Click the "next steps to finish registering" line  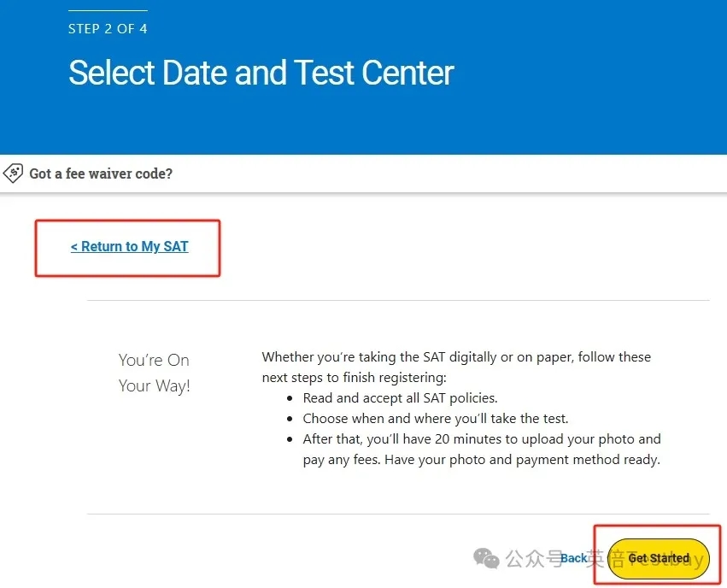354,378
